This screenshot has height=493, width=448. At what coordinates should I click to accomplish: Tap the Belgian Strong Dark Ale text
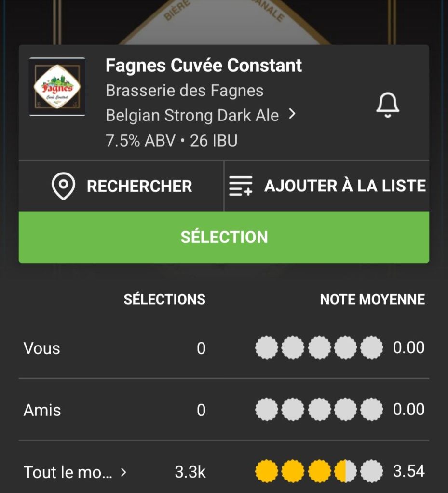coord(192,116)
